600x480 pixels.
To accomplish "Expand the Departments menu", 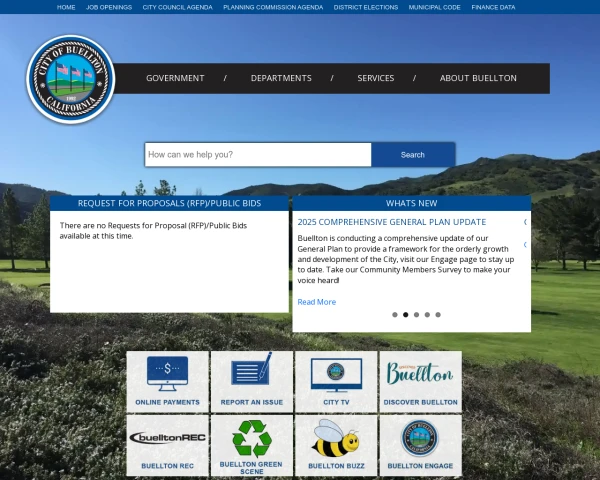I will pos(281,78).
